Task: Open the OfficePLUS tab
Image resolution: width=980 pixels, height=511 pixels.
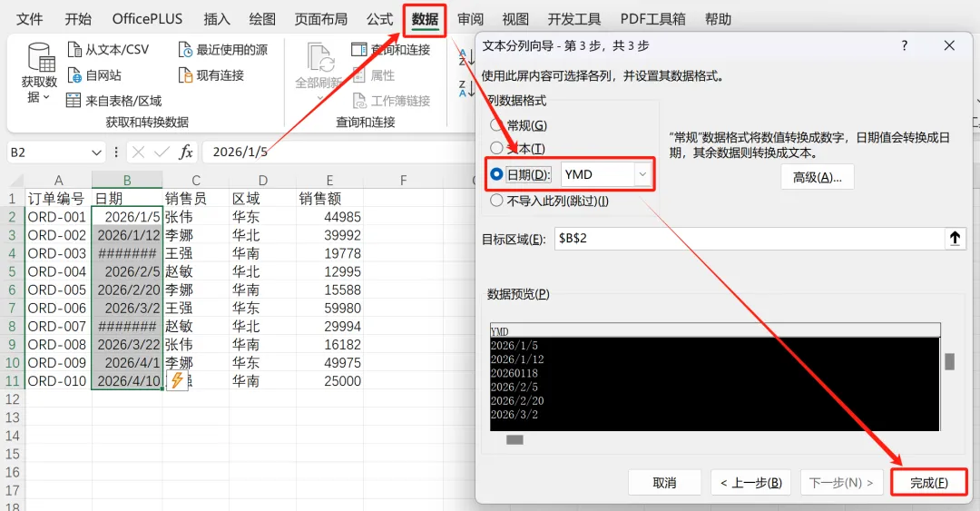Action: pyautogui.click(x=148, y=19)
